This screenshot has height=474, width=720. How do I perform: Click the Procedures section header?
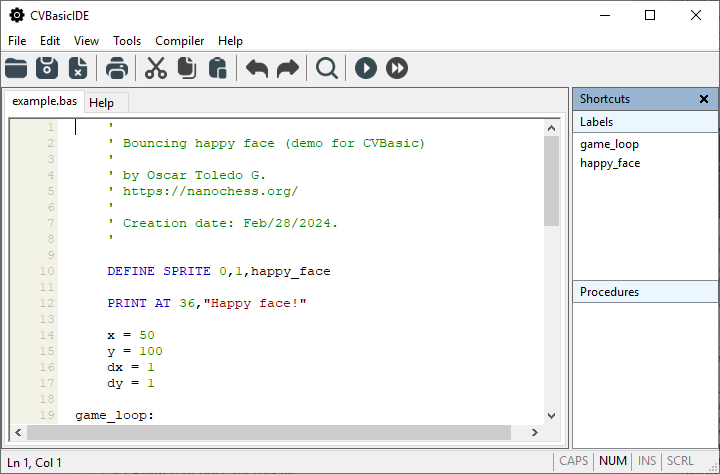tap(645, 292)
